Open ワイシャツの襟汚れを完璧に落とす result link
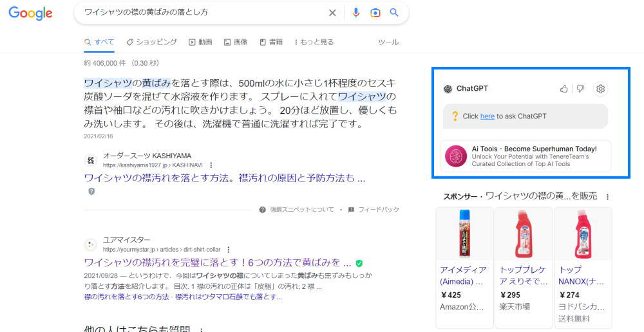This screenshot has height=332, width=644. coord(218,263)
